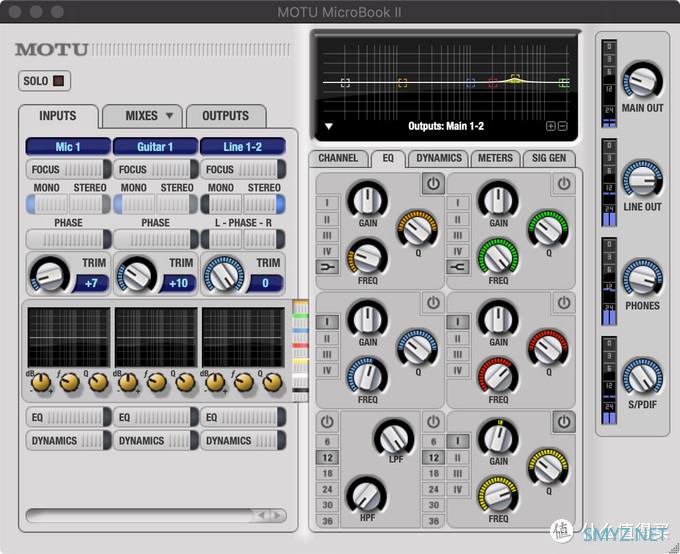Toggle the HPF power button

point(327,422)
